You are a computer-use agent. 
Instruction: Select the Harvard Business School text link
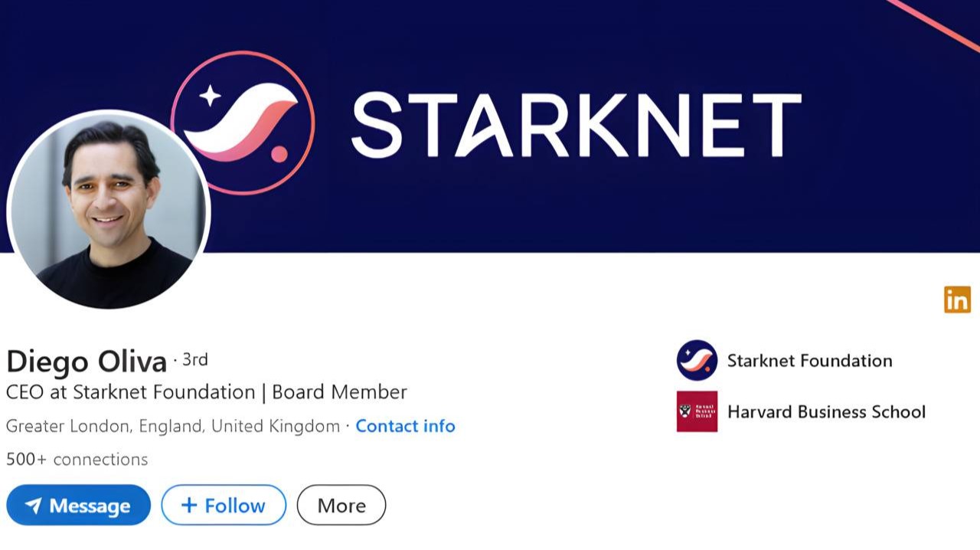825,411
